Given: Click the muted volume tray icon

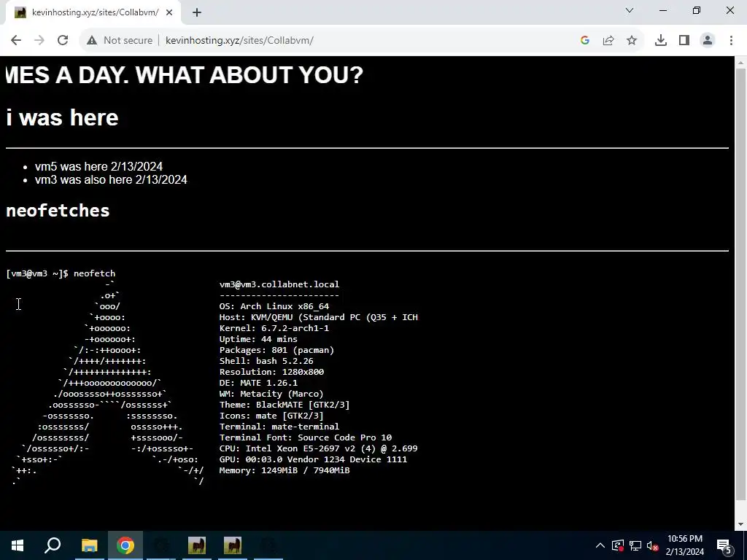Looking at the screenshot, I should [x=652, y=545].
